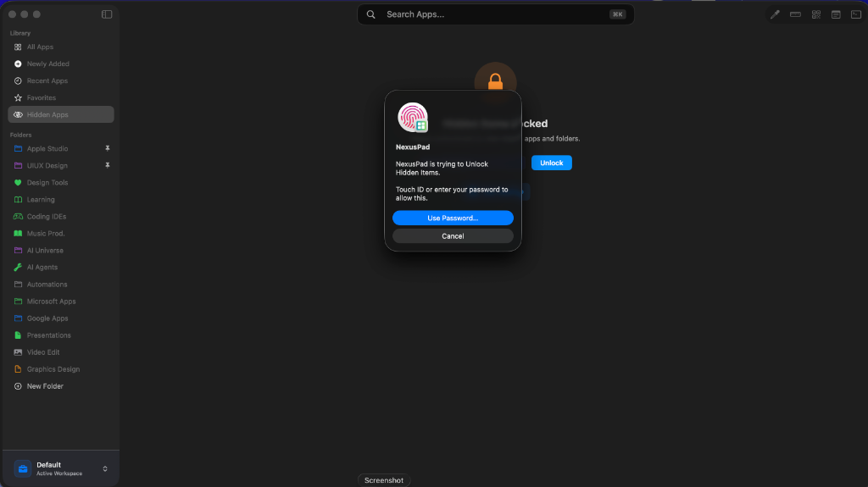868x487 pixels.
Task: Open the AI Universe folder
Action: (61, 251)
